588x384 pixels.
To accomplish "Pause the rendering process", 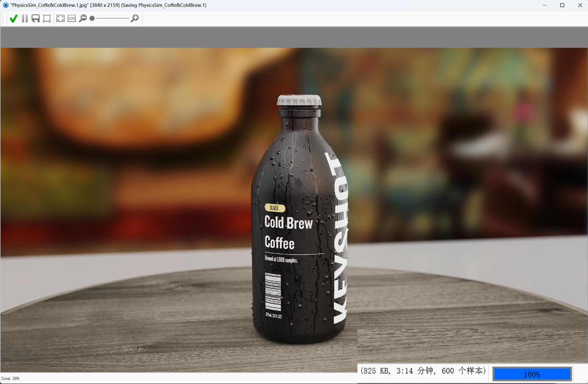I will coord(24,18).
